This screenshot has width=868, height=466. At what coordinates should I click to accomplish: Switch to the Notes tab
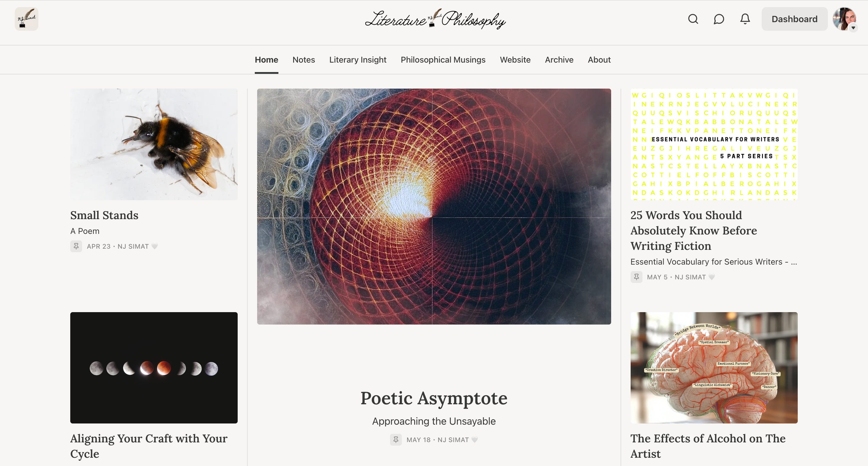(304, 60)
